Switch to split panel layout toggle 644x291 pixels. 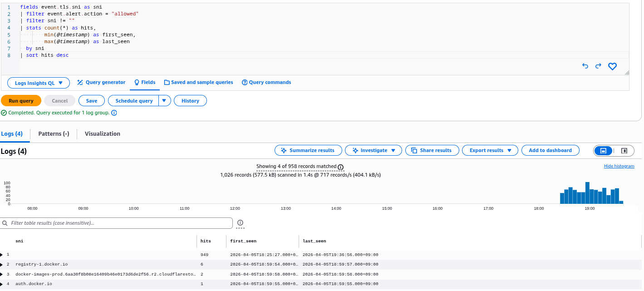tap(624, 150)
